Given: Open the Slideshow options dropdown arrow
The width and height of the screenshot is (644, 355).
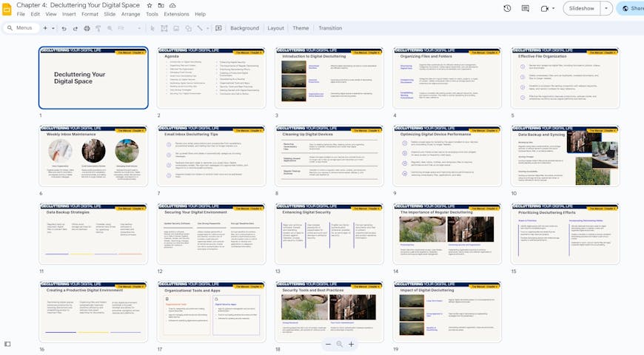Looking at the screenshot, I should pyautogui.click(x=606, y=8).
